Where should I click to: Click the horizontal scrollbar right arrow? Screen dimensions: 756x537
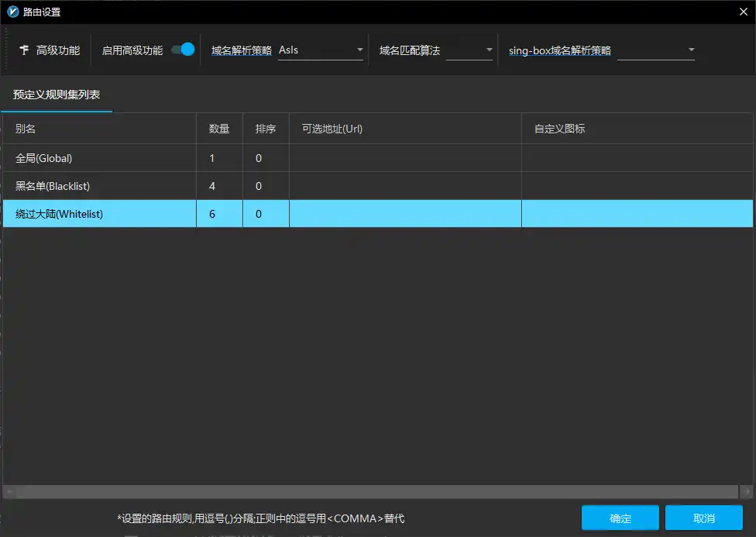click(x=747, y=491)
